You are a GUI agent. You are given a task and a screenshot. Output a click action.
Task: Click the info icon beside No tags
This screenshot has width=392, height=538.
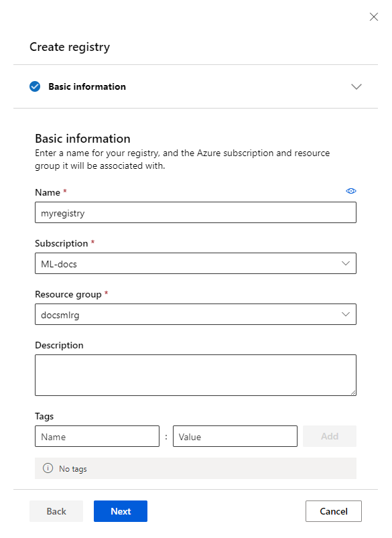48,468
